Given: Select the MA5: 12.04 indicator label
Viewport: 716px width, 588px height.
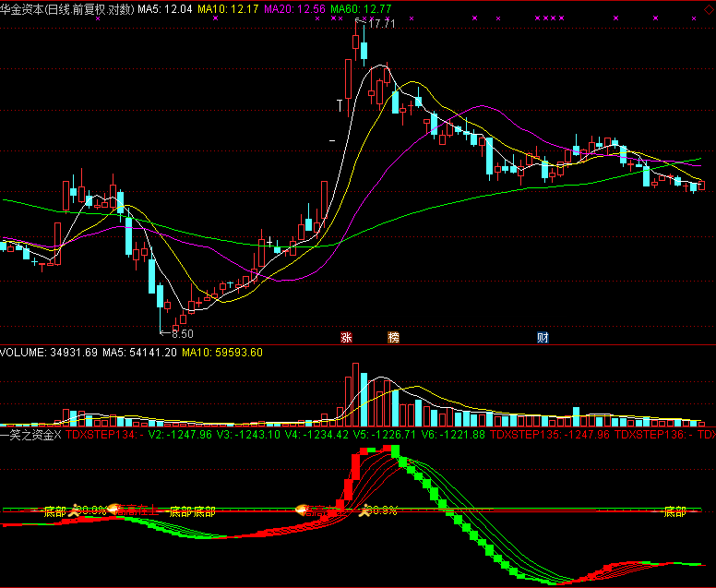Looking at the screenshot, I should click(165, 8).
